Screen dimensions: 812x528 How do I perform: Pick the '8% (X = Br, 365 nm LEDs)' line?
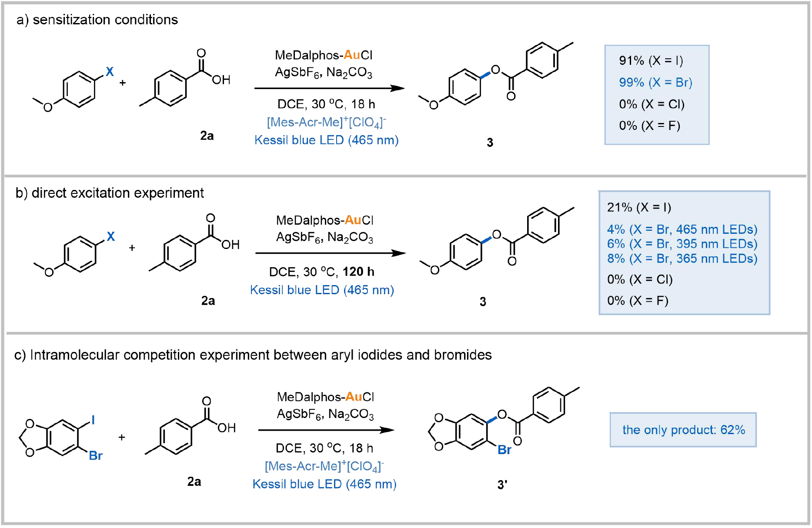coord(682,259)
